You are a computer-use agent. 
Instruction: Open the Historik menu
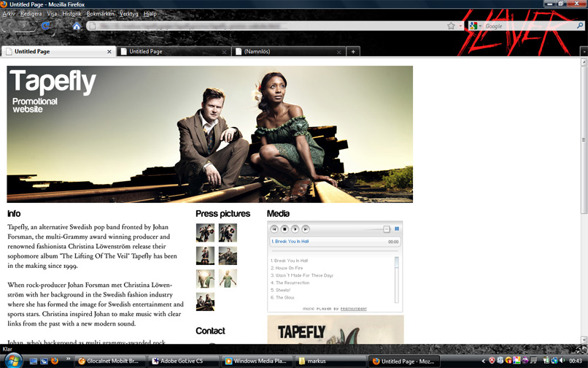pyautogui.click(x=71, y=14)
